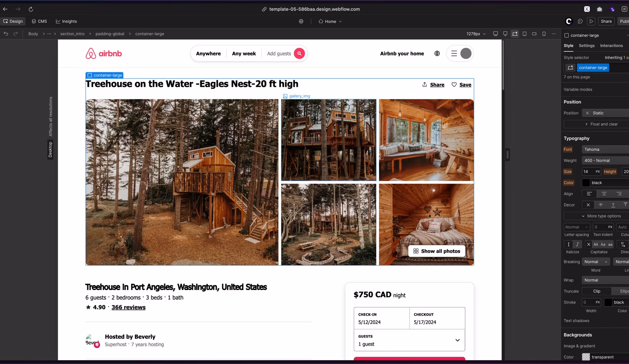Go back in the browser history
629x364 pixels.
point(5,9)
